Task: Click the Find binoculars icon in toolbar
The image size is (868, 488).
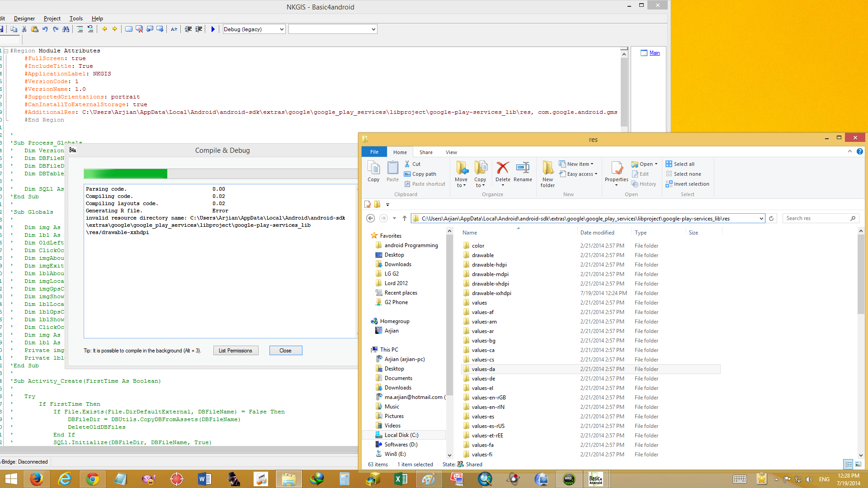Action: [x=66, y=29]
